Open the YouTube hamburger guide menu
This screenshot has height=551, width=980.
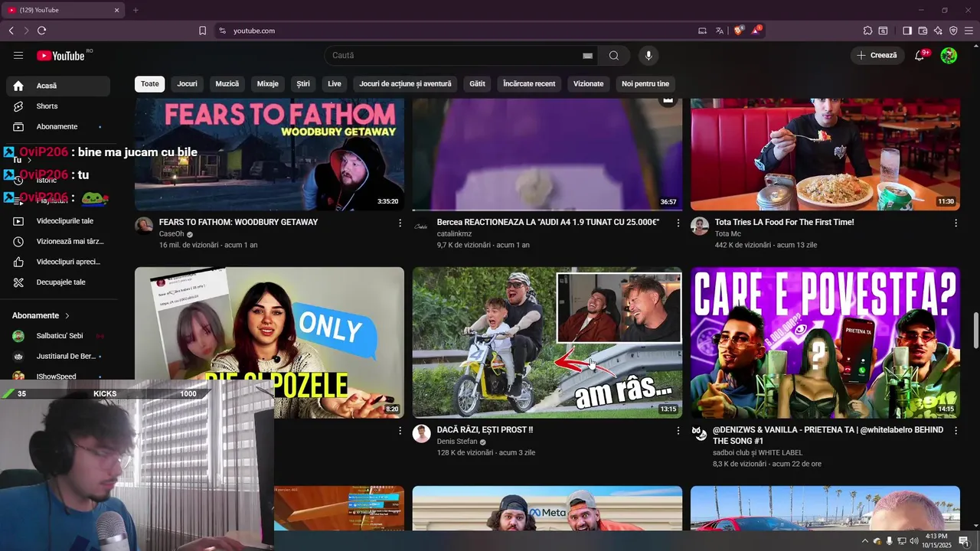pyautogui.click(x=18, y=55)
